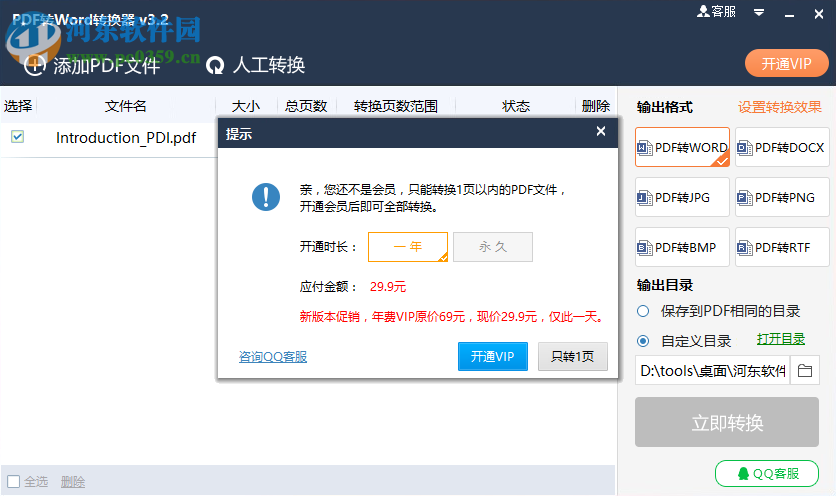Select 永久 permanent duration option
The image size is (836, 496).
493,247
